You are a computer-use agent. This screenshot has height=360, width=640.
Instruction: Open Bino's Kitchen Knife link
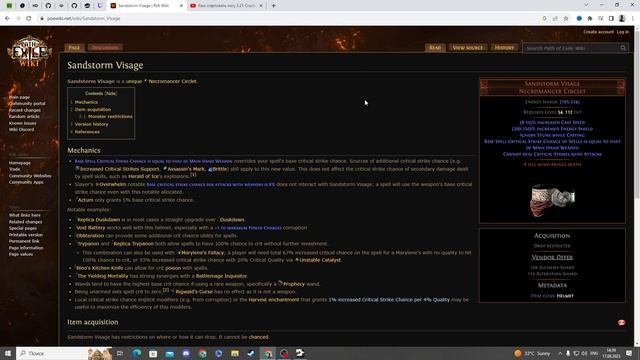[100, 268]
